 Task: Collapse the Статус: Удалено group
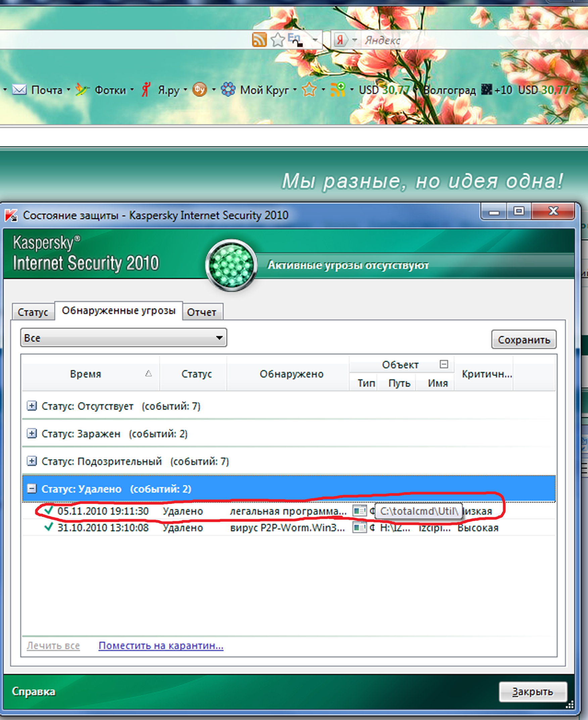(x=32, y=489)
